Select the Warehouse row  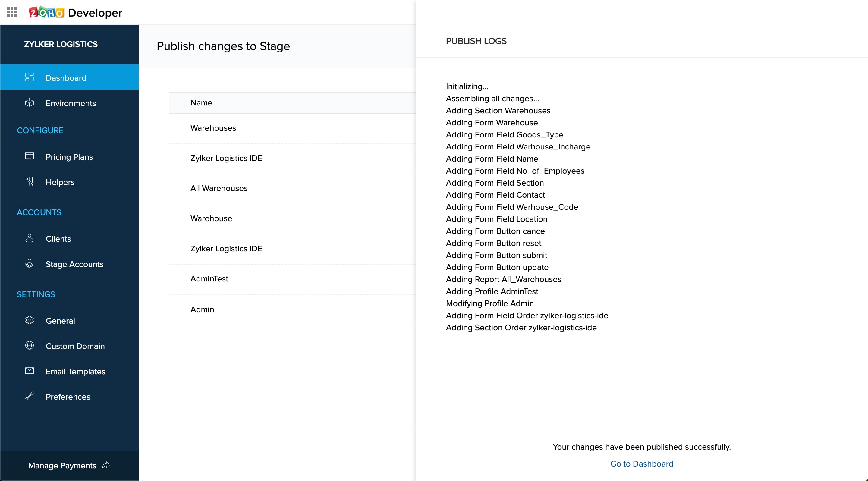pos(292,218)
